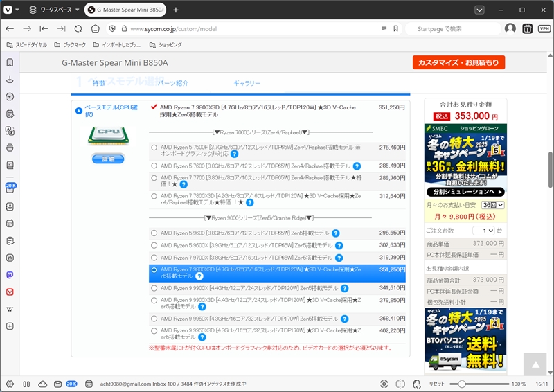Adjust the page zoom slider
This screenshot has width=554, height=392.
(461, 384)
